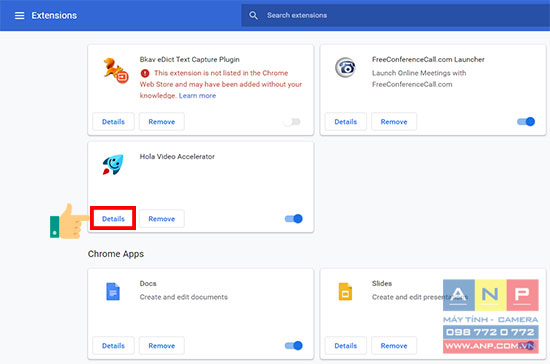Image resolution: width=550 pixels, height=364 pixels.
Task: Open the Learn more link
Action: [197, 95]
